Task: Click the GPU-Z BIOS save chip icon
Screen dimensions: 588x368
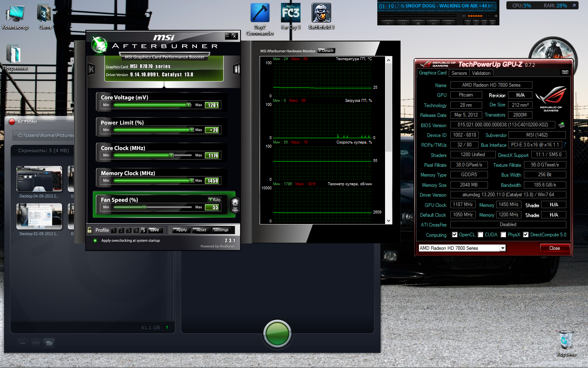Action: pyautogui.click(x=561, y=125)
